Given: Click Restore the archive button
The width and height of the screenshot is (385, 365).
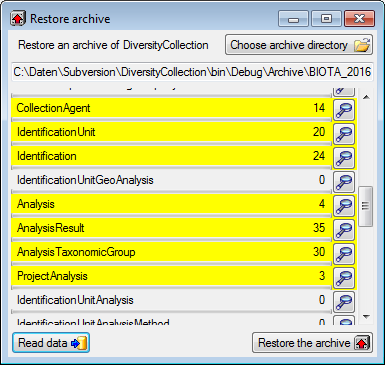Looking at the screenshot, I should pos(312,343).
